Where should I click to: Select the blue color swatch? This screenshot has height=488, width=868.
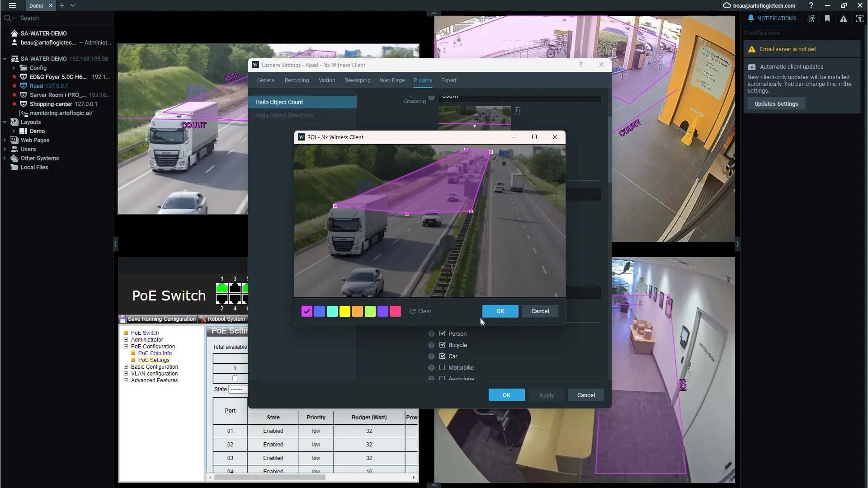319,311
